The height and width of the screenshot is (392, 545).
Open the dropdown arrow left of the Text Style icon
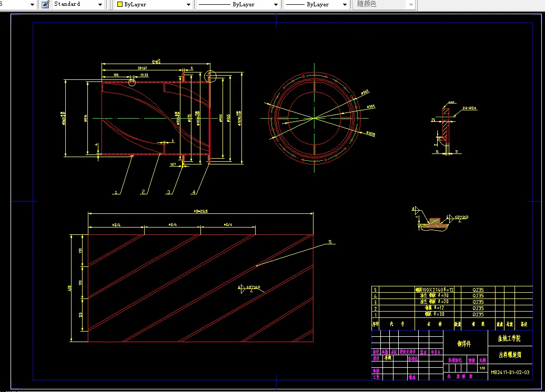tap(32, 5)
